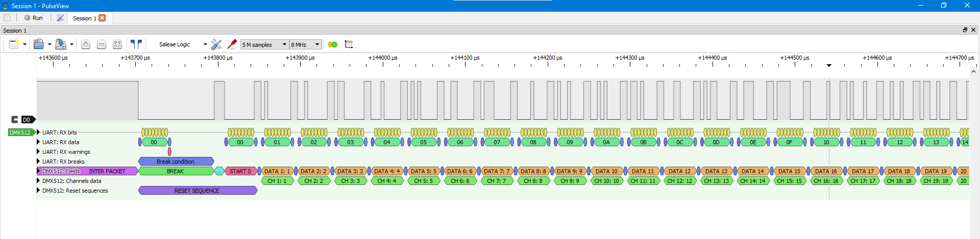This screenshot has width=980, height=239.
Task: Expand the UART: RX bits row
Action: pyautogui.click(x=38, y=132)
